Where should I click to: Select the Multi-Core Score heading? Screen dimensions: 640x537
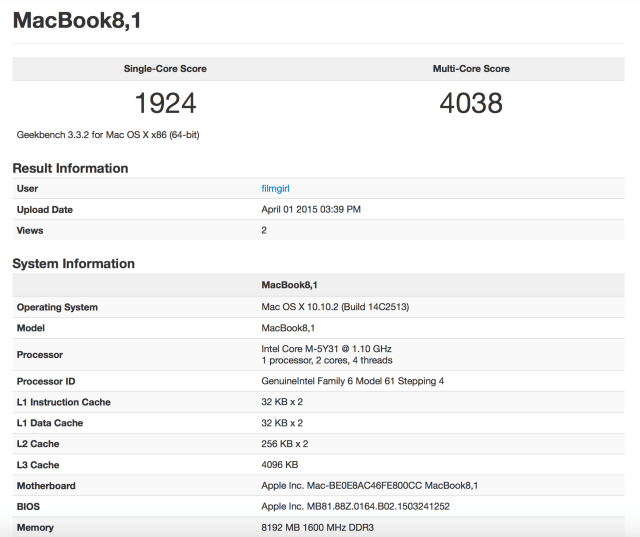[x=471, y=69]
